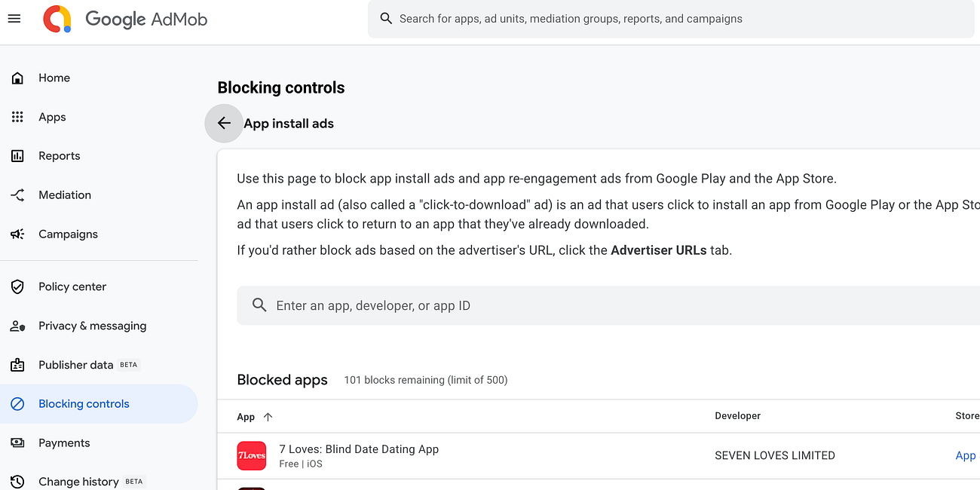Click the Developer column header
The height and width of the screenshot is (490, 980).
[x=737, y=416]
